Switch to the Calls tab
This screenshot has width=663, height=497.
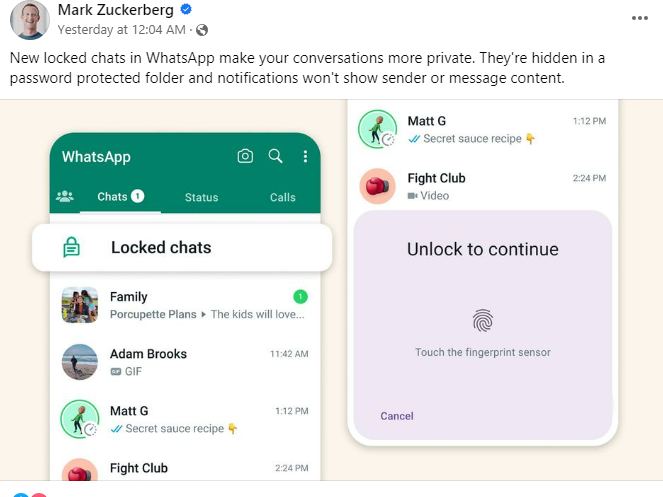pyautogui.click(x=282, y=197)
